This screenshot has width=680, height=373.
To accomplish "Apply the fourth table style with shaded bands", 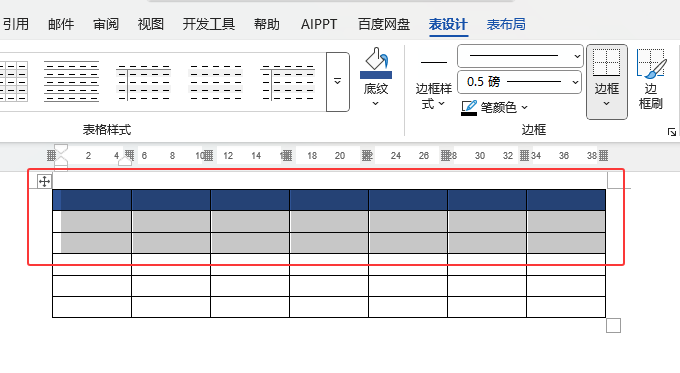I will [216, 81].
